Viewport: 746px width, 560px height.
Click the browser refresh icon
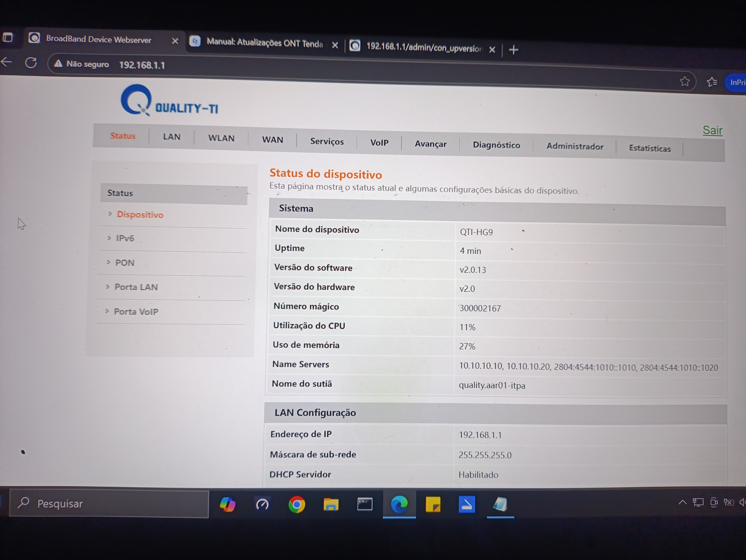tap(31, 63)
